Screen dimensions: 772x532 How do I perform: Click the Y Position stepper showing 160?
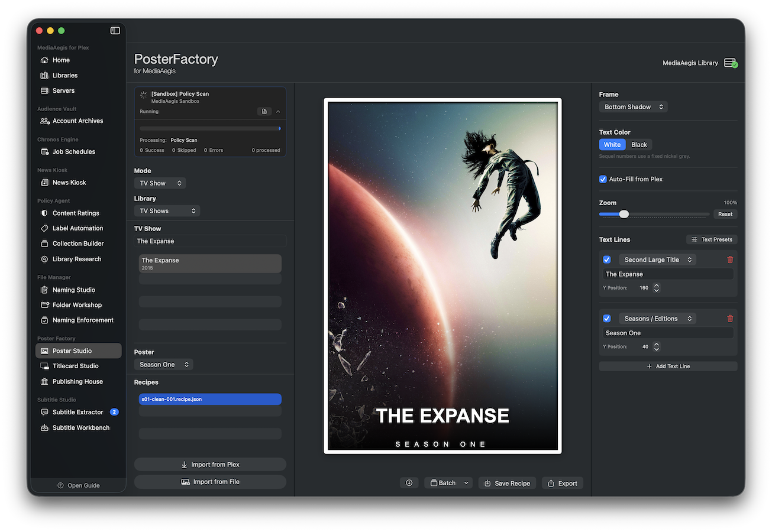tap(656, 288)
